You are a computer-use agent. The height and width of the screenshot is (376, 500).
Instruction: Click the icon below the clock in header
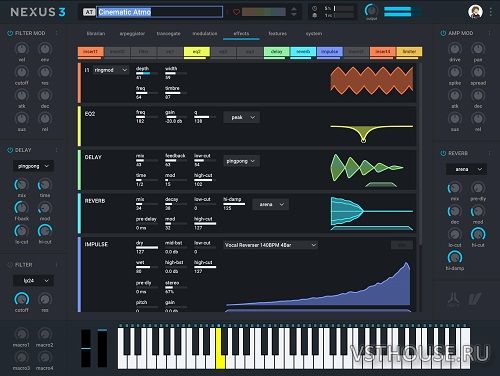(x=315, y=15)
